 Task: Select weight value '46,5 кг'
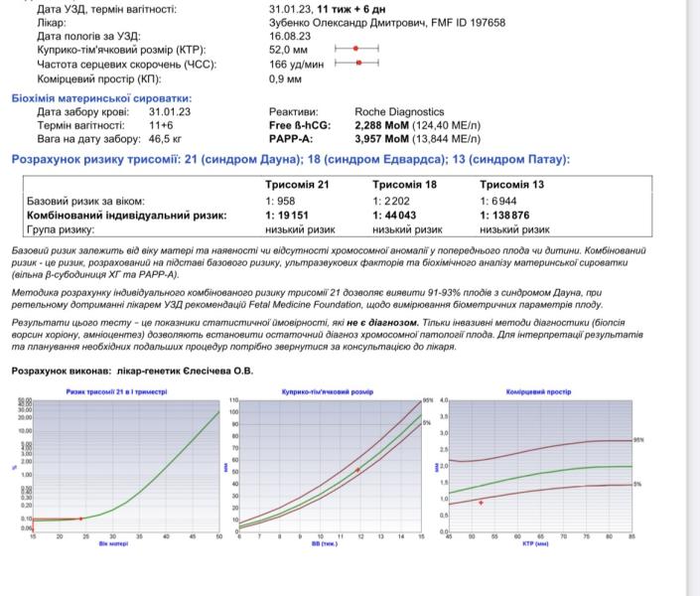pyautogui.click(x=165, y=139)
